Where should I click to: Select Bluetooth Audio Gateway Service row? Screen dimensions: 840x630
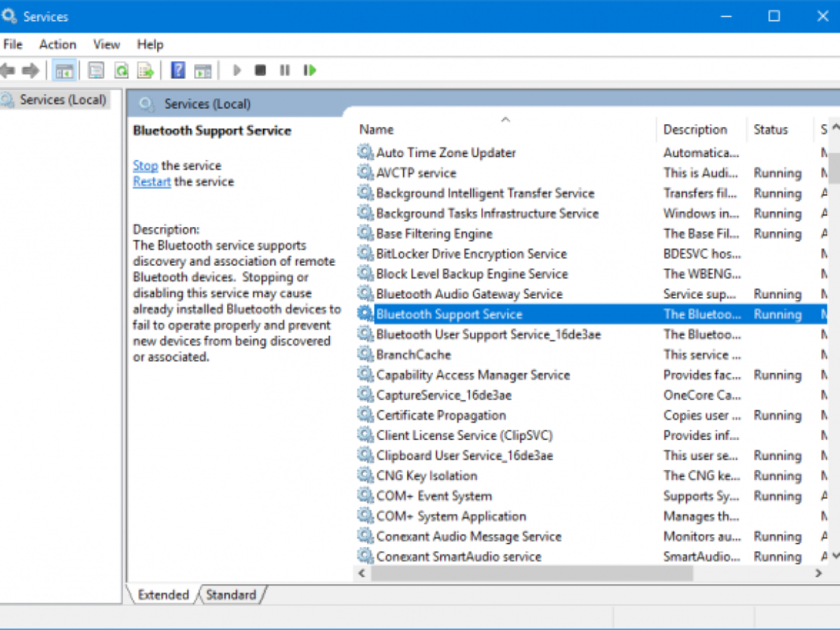(x=592, y=295)
